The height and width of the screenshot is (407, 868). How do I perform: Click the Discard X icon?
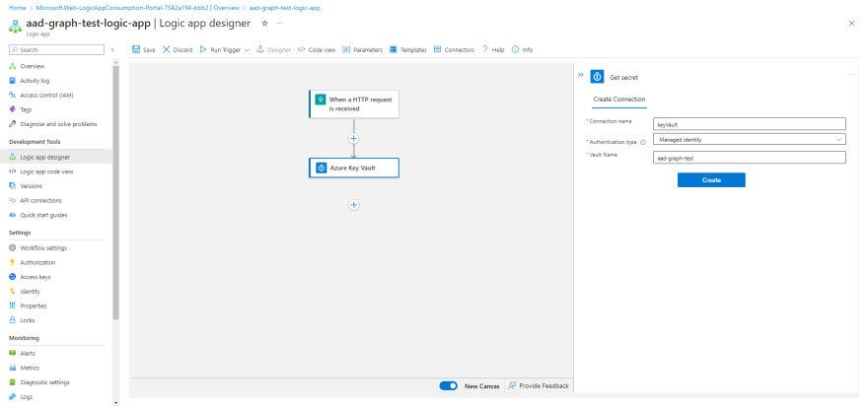[x=166, y=50]
